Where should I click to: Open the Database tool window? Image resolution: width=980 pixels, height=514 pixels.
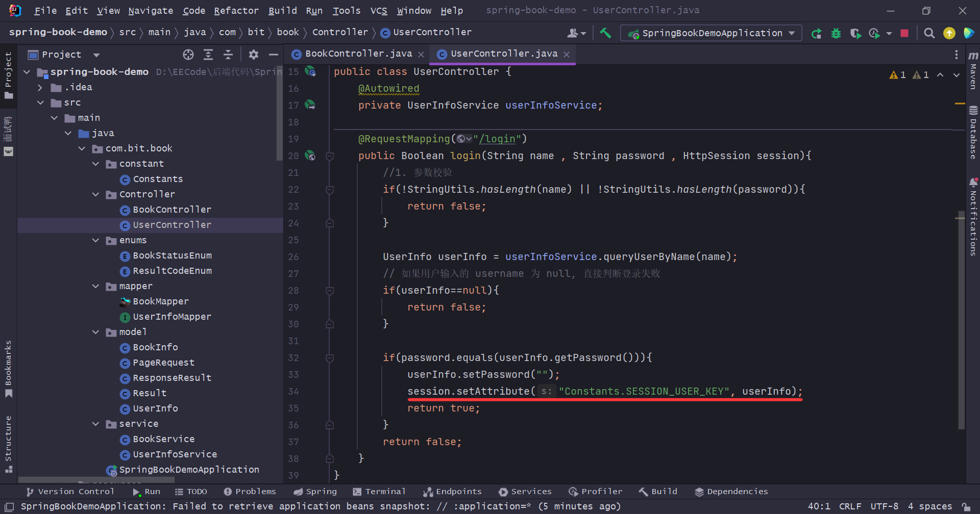click(973, 133)
